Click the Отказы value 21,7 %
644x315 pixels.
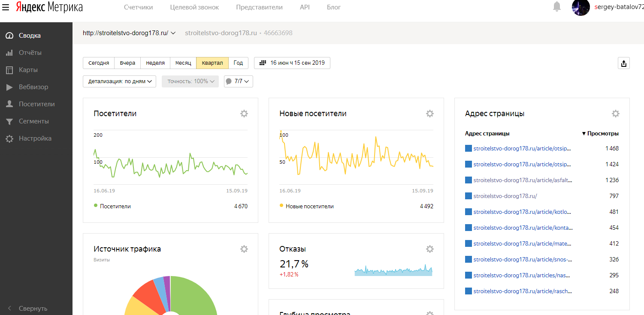tap(294, 264)
